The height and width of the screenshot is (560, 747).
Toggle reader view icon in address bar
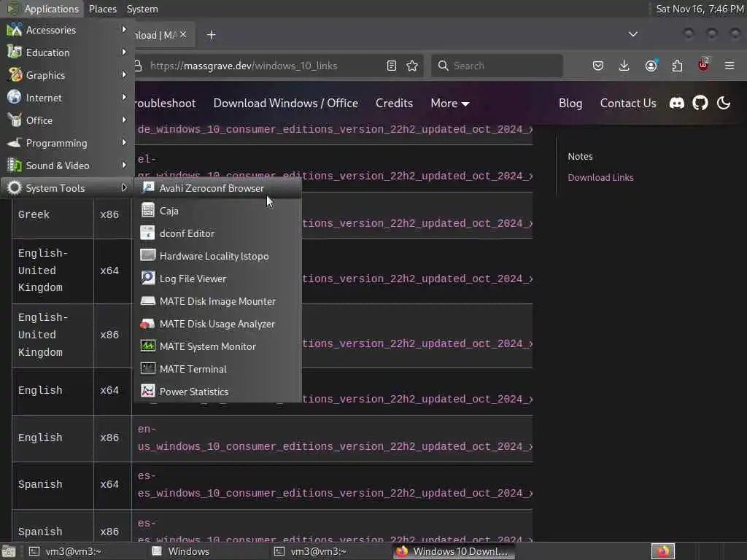tap(391, 66)
